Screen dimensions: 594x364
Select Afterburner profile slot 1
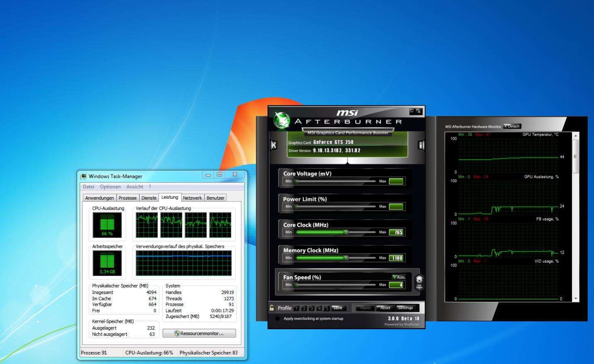(x=296, y=308)
